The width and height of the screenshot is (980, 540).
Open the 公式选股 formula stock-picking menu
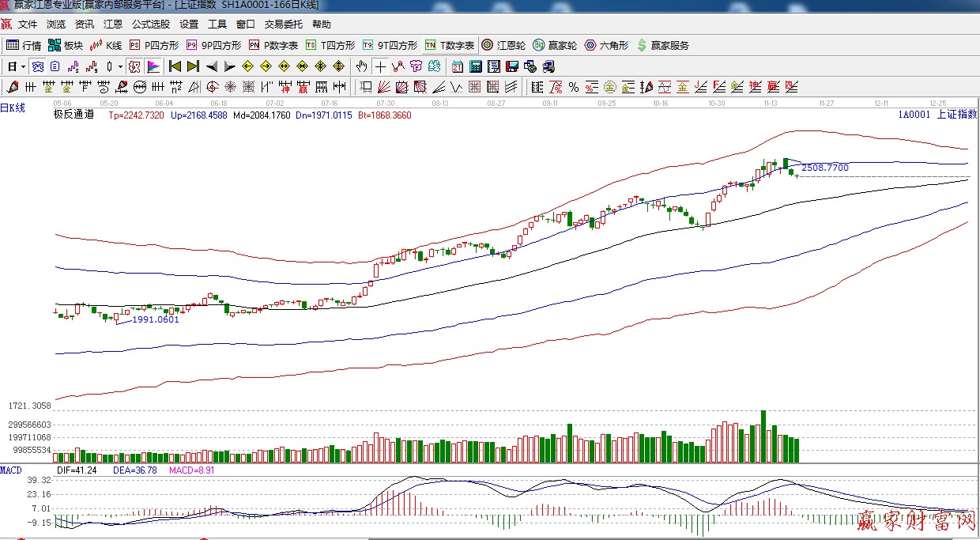pyautogui.click(x=151, y=25)
